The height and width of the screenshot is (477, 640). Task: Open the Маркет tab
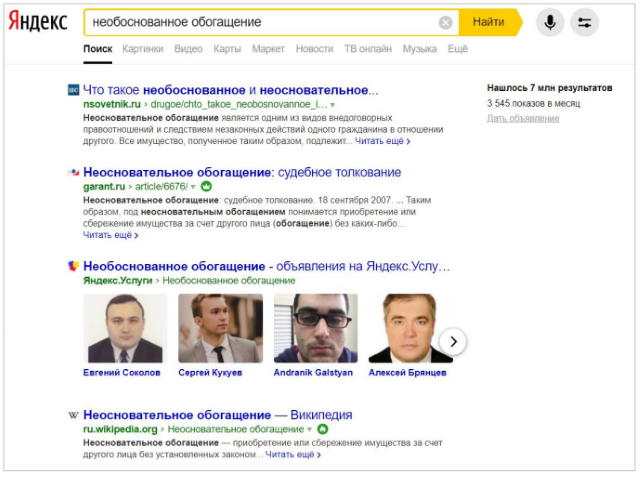(268, 49)
